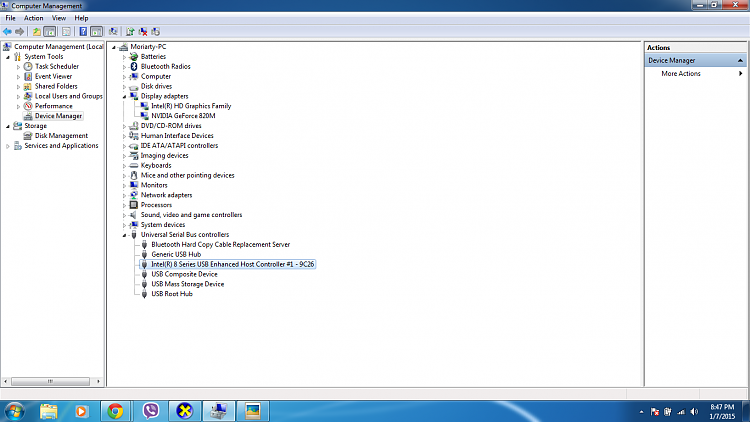750x422 pixels.
Task: Click left pane horizontal scrollbar thumb
Action: 50,381
